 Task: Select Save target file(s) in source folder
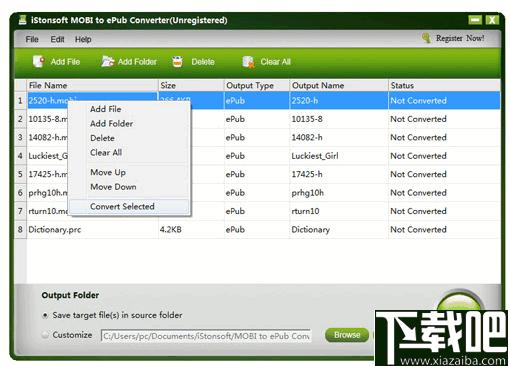(45, 315)
